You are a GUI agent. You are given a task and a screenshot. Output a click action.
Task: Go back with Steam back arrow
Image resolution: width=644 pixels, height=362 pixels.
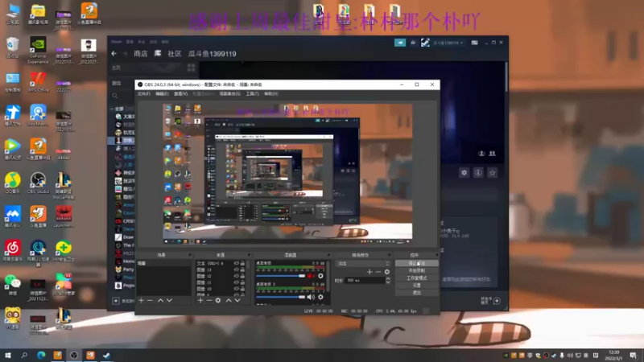point(114,54)
